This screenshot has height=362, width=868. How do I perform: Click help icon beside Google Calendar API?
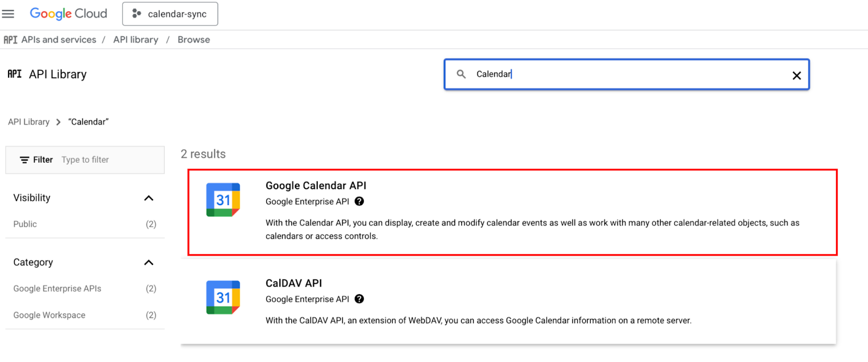tap(359, 201)
